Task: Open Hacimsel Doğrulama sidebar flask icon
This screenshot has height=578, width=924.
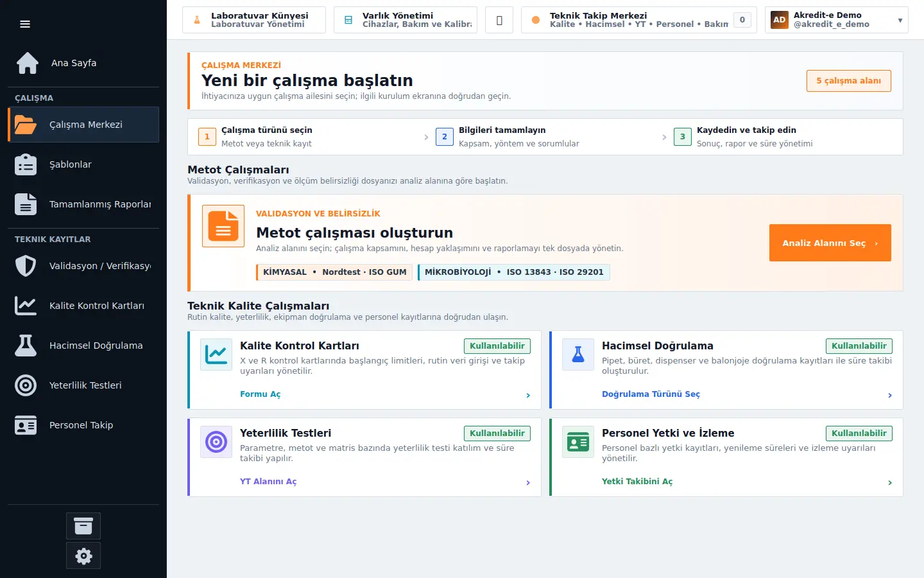Action: point(26,346)
